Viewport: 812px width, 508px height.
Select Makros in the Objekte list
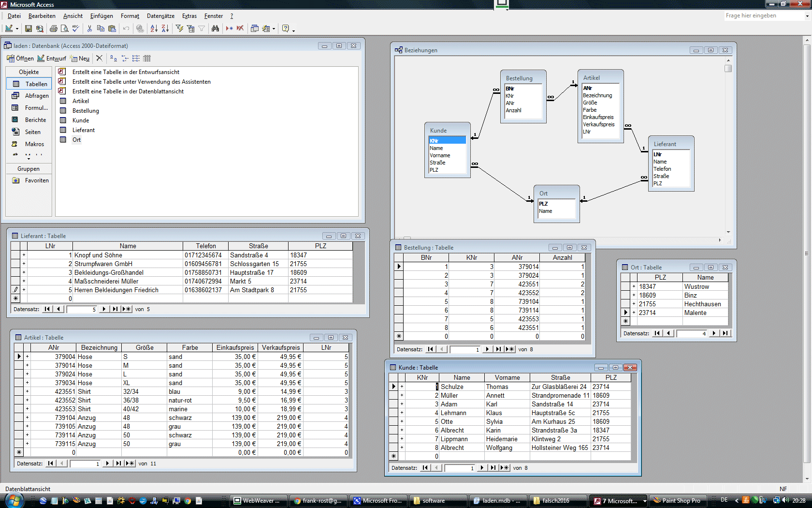pos(29,144)
